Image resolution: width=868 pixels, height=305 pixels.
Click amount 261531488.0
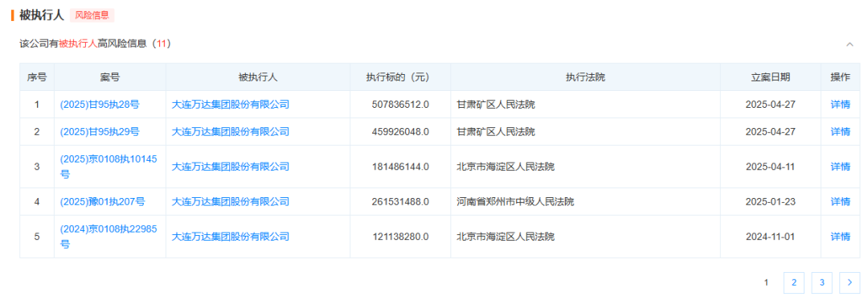(401, 202)
